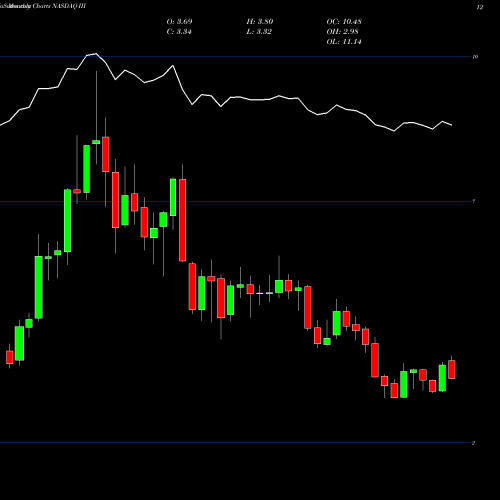
Task: Click the high value 'H: 3.80'
Action: click(x=260, y=22)
